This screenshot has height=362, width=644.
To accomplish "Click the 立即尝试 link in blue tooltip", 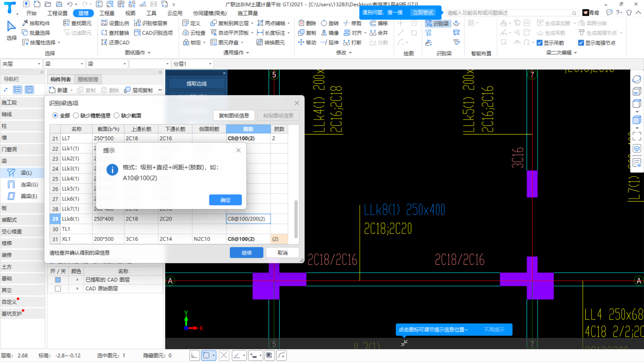I will pos(423,12).
